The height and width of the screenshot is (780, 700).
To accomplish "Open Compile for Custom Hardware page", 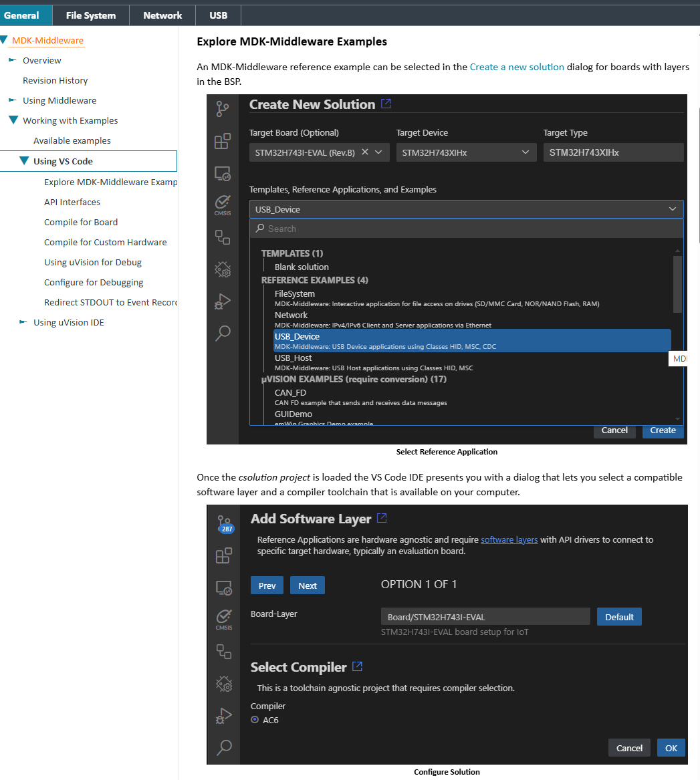I will [106, 242].
